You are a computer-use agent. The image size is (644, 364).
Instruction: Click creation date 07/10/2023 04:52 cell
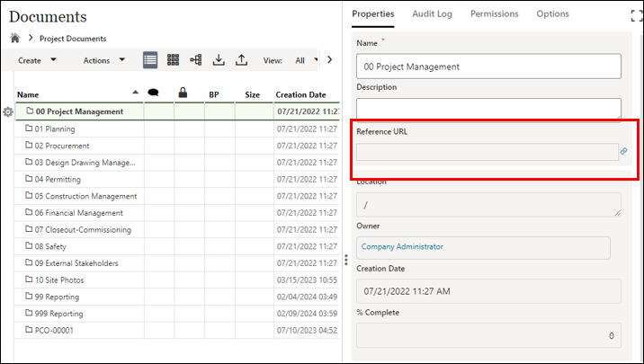[x=307, y=331]
